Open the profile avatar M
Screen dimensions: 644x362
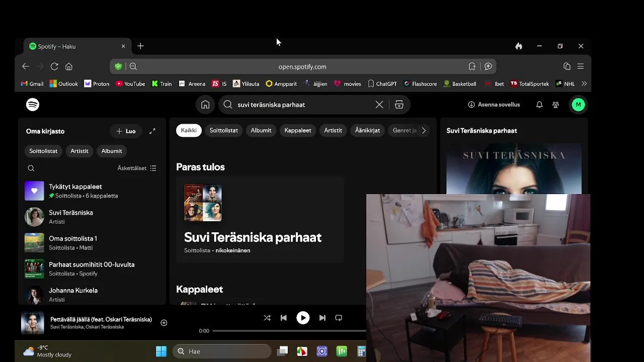pos(578,105)
